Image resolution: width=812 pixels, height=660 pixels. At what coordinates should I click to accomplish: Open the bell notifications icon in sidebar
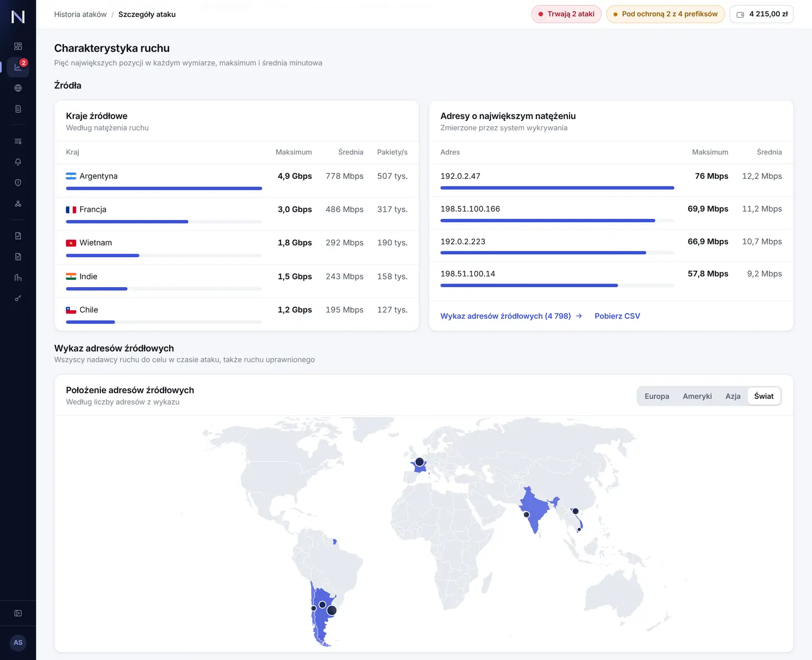tap(18, 162)
